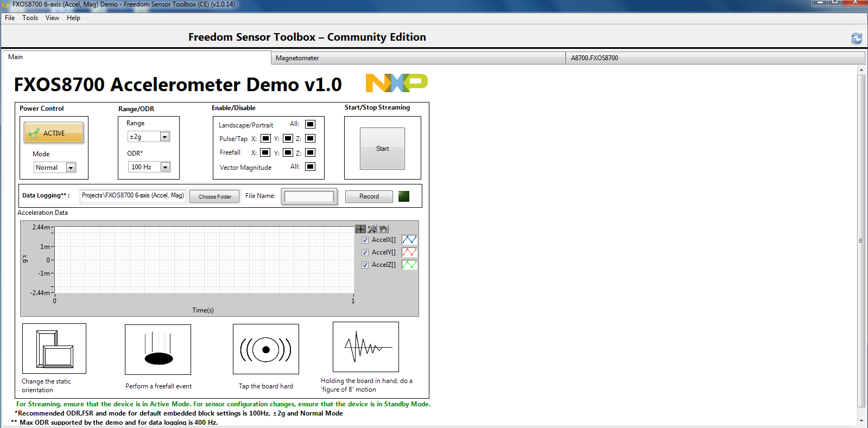
Task: Expand the ODR 100 Hz dropdown
Action: [x=165, y=167]
